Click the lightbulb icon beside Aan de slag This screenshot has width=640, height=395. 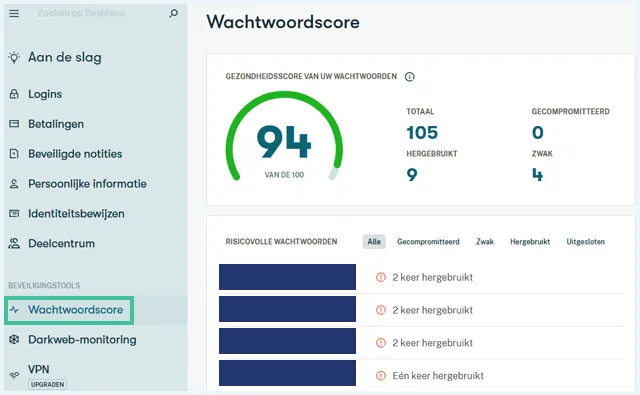[14, 58]
